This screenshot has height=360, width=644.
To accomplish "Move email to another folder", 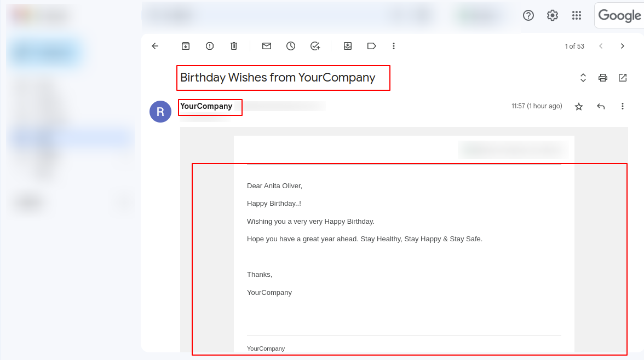I will [347, 46].
